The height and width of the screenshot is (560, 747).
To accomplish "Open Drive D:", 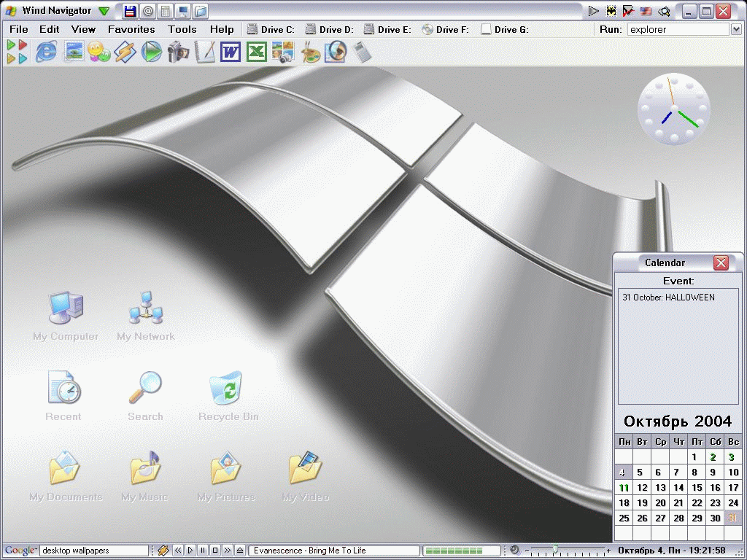I will pyautogui.click(x=329, y=29).
